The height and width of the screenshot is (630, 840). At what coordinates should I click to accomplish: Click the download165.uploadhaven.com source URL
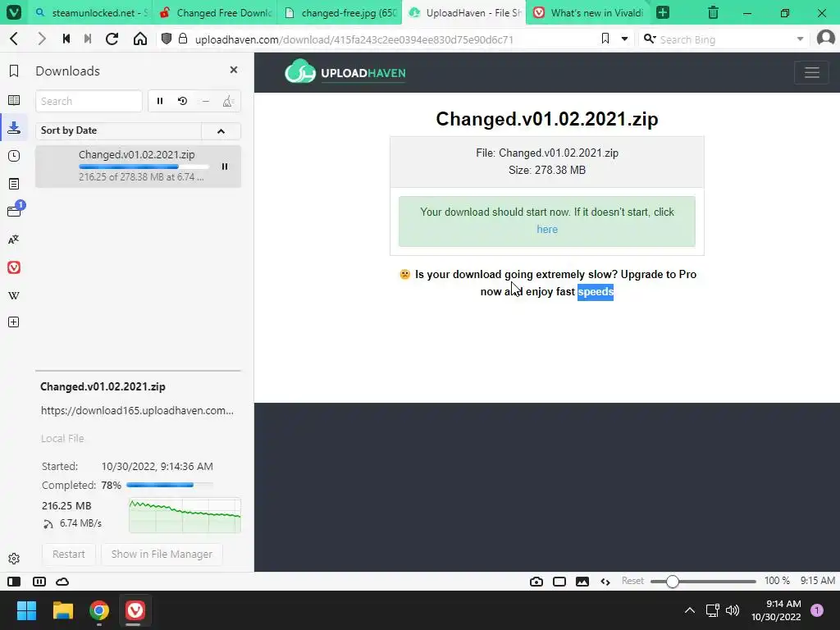point(137,410)
